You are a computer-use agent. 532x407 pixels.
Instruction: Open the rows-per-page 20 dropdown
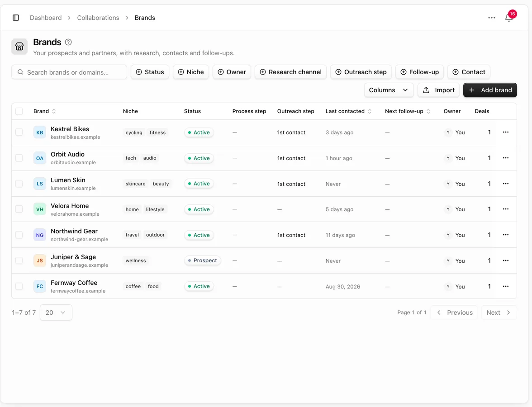56,312
